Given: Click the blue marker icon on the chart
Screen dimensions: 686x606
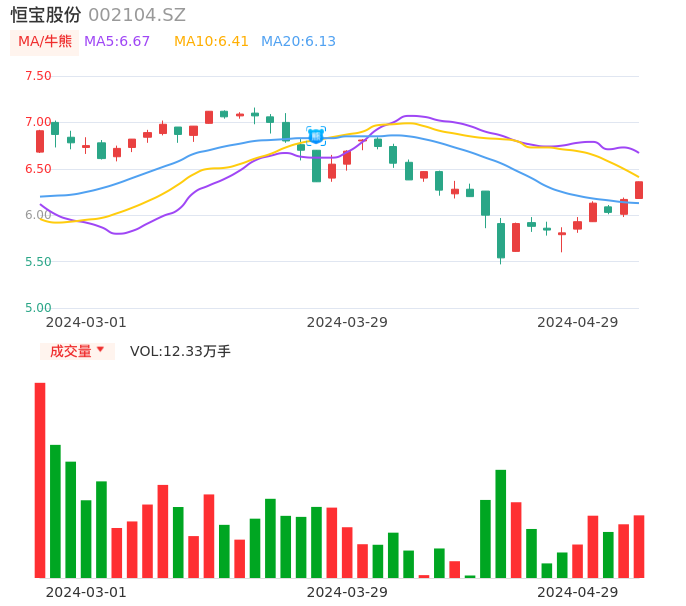Looking at the screenshot, I should pos(316,136).
